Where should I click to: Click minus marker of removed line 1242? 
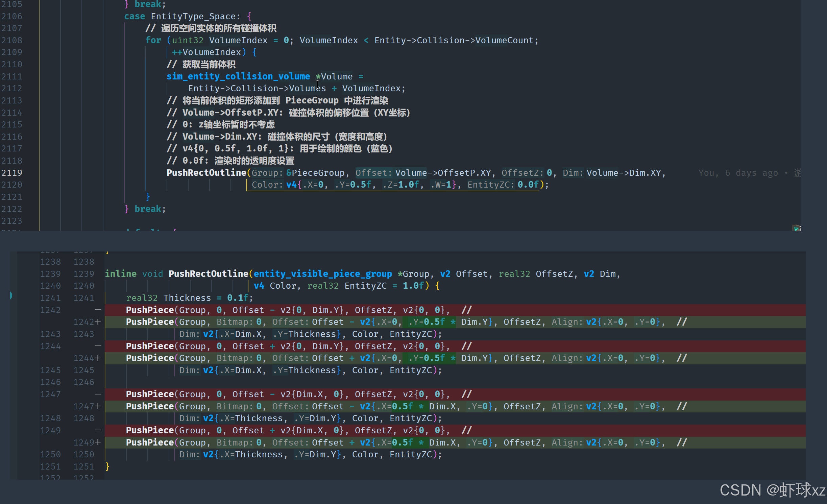tap(98, 310)
